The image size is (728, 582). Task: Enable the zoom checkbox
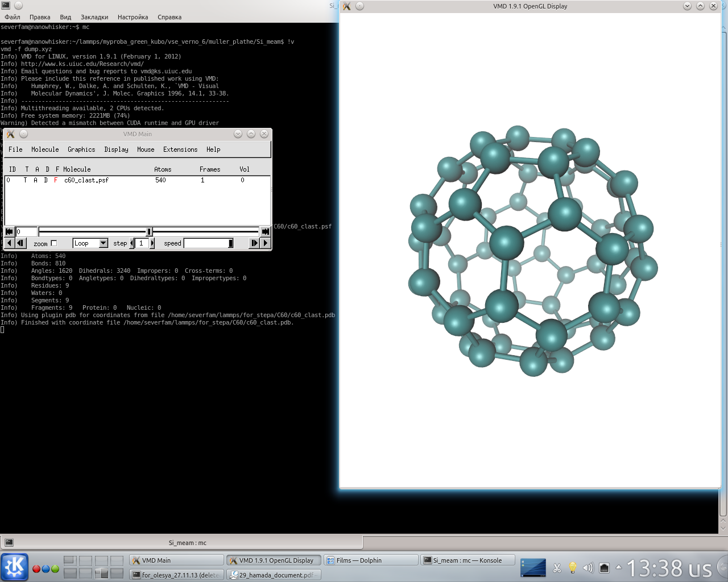tap(54, 243)
